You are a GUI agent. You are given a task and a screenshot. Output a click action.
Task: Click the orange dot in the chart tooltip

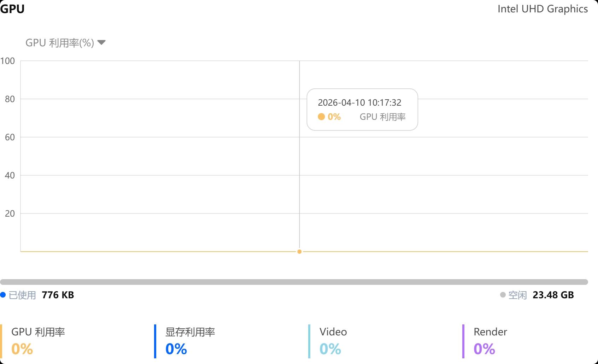pyautogui.click(x=321, y=117)
